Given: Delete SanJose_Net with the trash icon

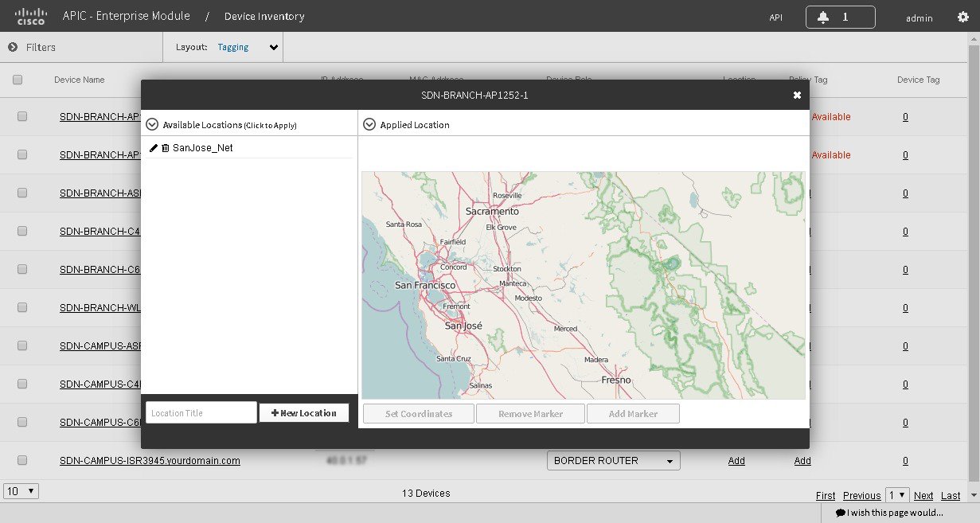Looking at the screenshot, I should click(166, 148).
